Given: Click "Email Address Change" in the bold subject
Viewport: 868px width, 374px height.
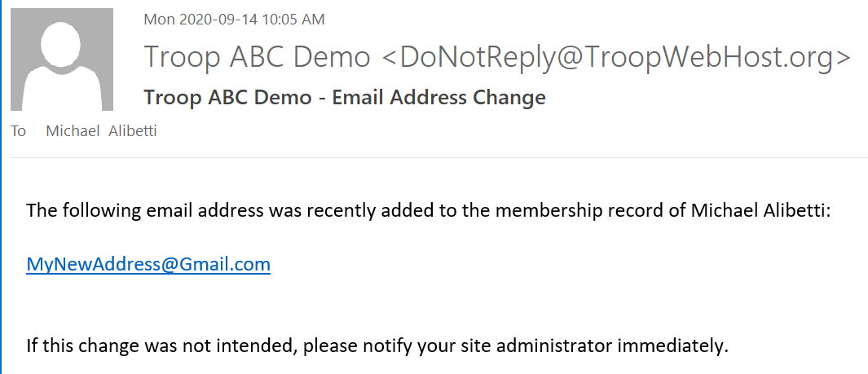Looking at the screenshot, I should (439, 98).
